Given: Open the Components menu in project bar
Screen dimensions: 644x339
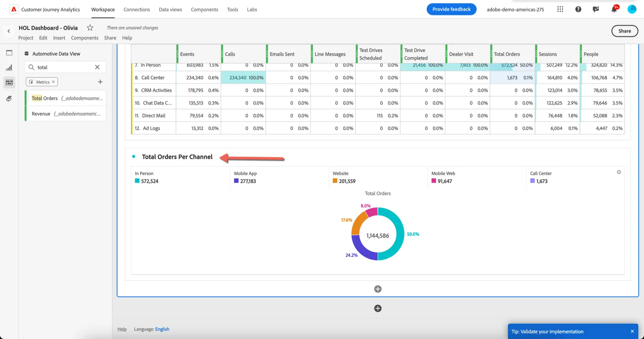Looking at the screenshot, I should click(x=85, y=38).
